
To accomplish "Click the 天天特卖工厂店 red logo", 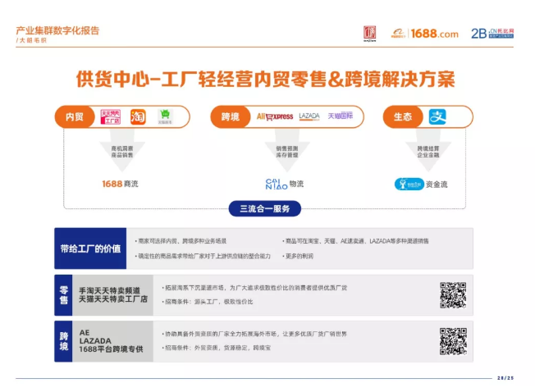I will coord(110,117).
